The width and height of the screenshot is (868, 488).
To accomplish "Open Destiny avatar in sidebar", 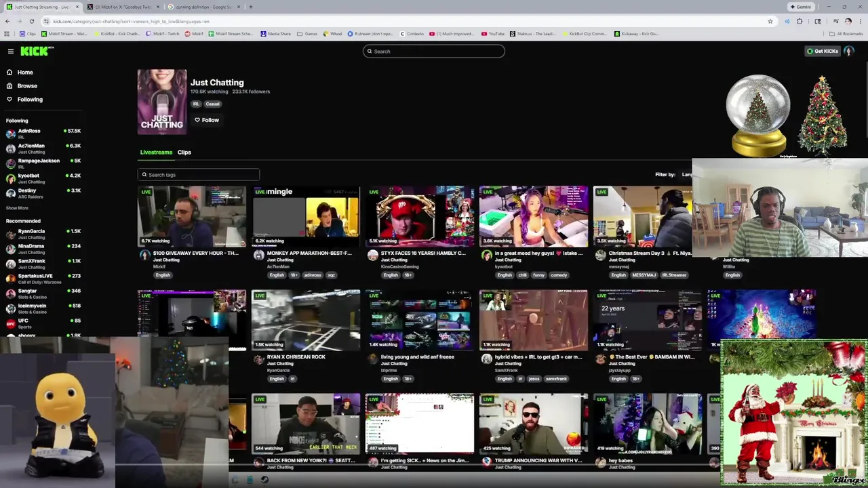I will coord(11,193).
